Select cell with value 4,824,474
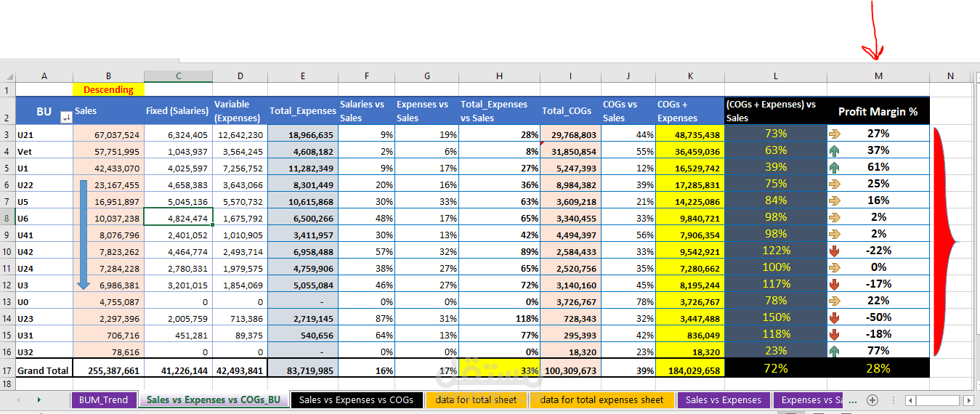 [179, 217]
